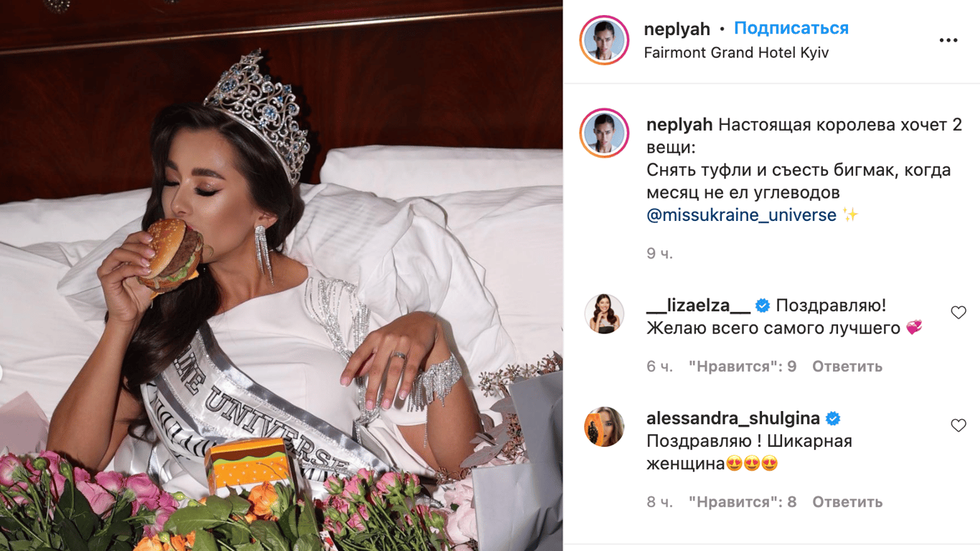Open __lizaelza__ commenter avatar
Image resolution: width=980 pixels, height=551 pixels.
[604, 314]
